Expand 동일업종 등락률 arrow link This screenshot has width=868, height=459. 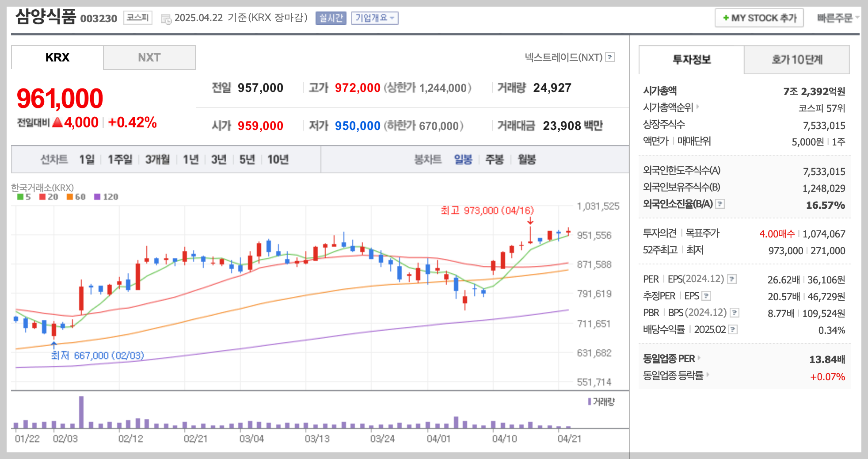[x=708, y=375]
